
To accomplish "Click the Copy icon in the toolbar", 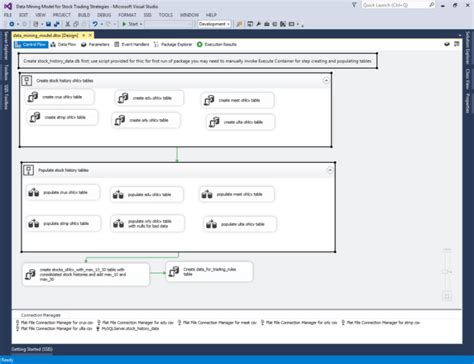I will [76, 24].
